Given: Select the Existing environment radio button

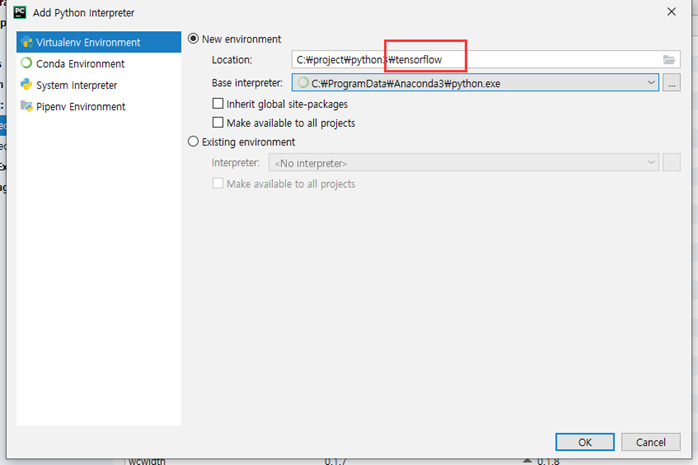Looking at the screenshot, I should 193,142.
